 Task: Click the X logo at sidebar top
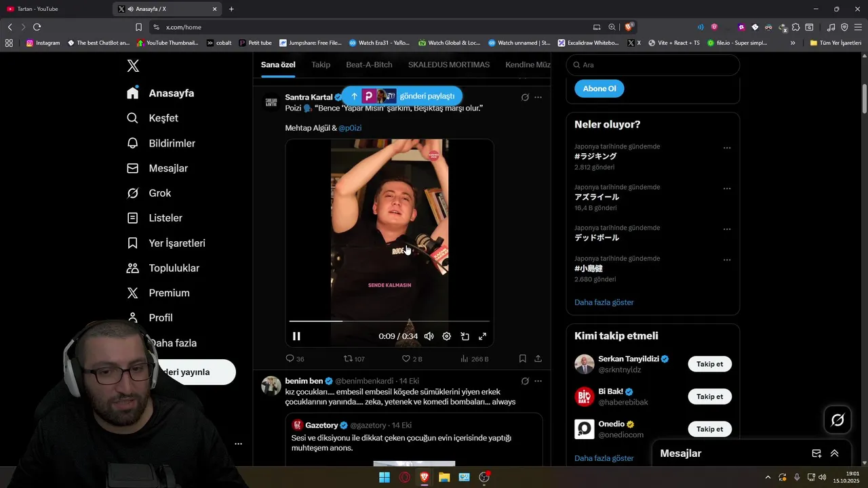(133, 66)
